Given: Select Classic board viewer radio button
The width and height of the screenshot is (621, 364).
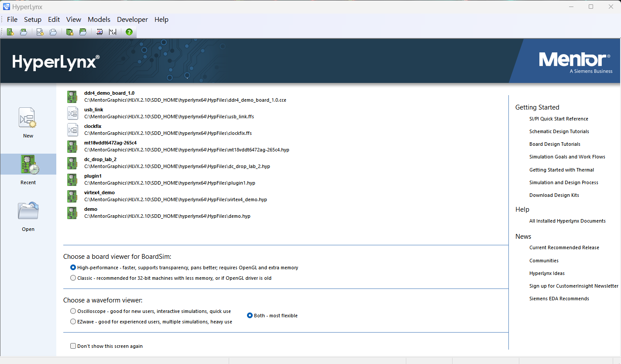Looking at the screenshot, I should tap(73, 278).
